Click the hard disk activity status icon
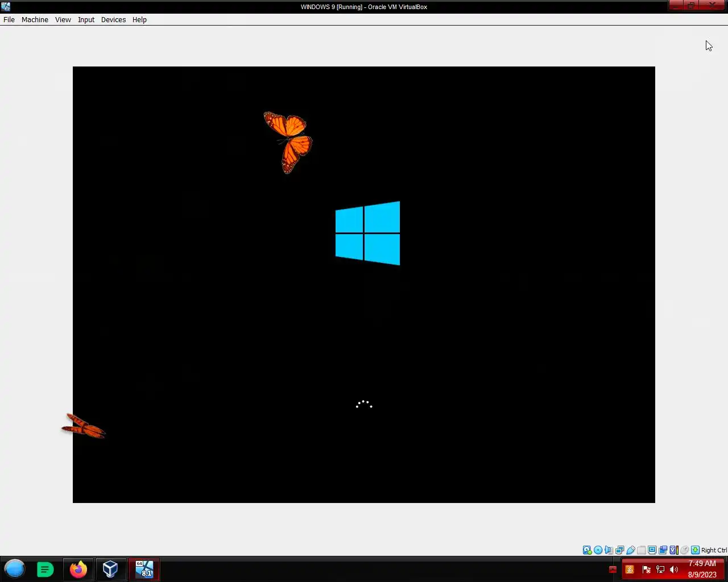The image size is (728, 582). [587, 550]
